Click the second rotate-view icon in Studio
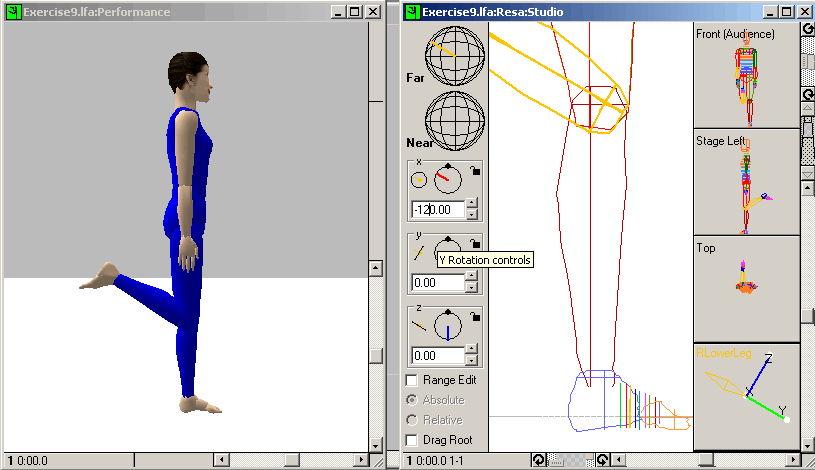Viewport: 815px width, 470px height. click(808, 94)
